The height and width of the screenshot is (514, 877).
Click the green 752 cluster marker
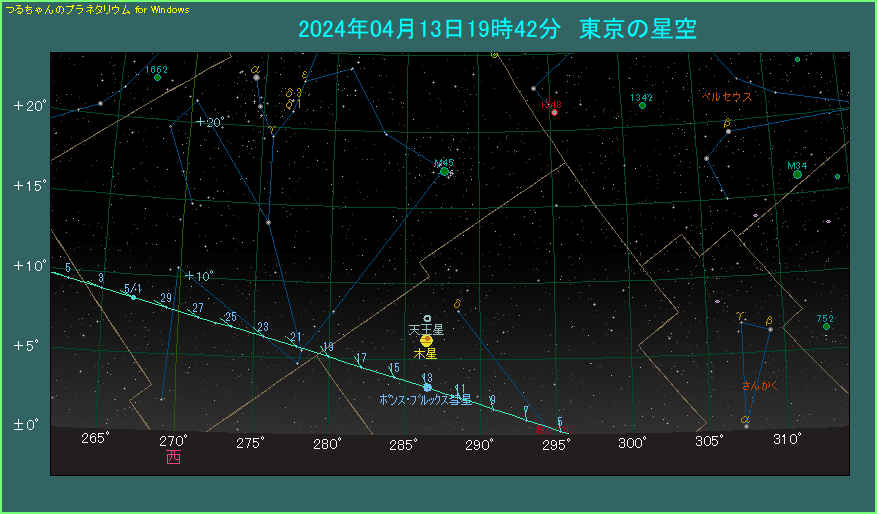pyautogui.click(x=826, y=327)
